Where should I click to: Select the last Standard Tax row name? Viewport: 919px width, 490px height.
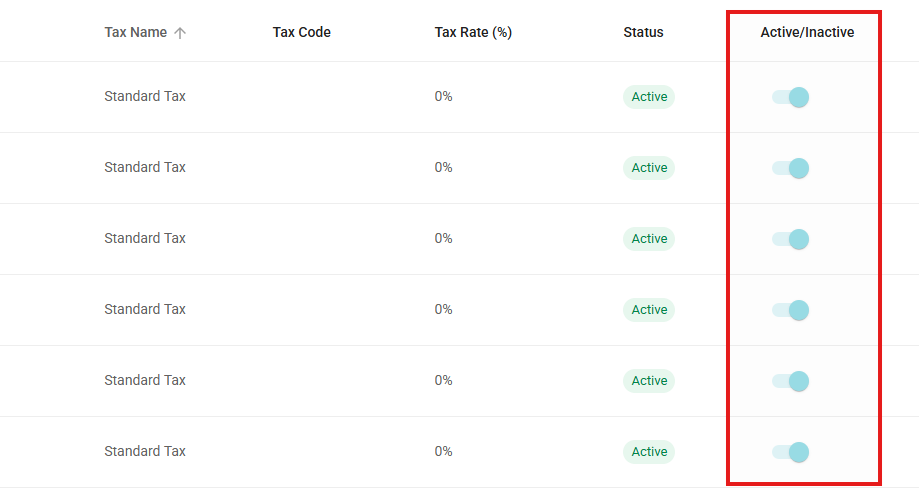[x=145, y=451]
